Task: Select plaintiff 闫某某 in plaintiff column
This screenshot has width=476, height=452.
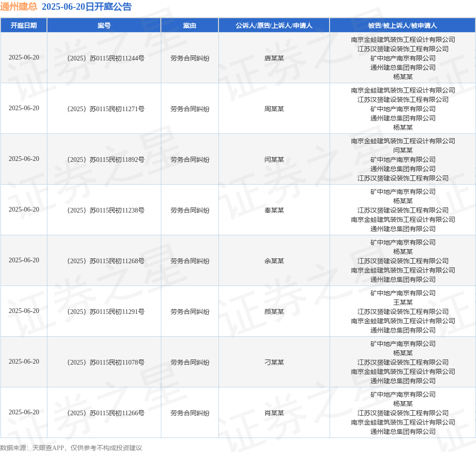Action: (274, 160)
